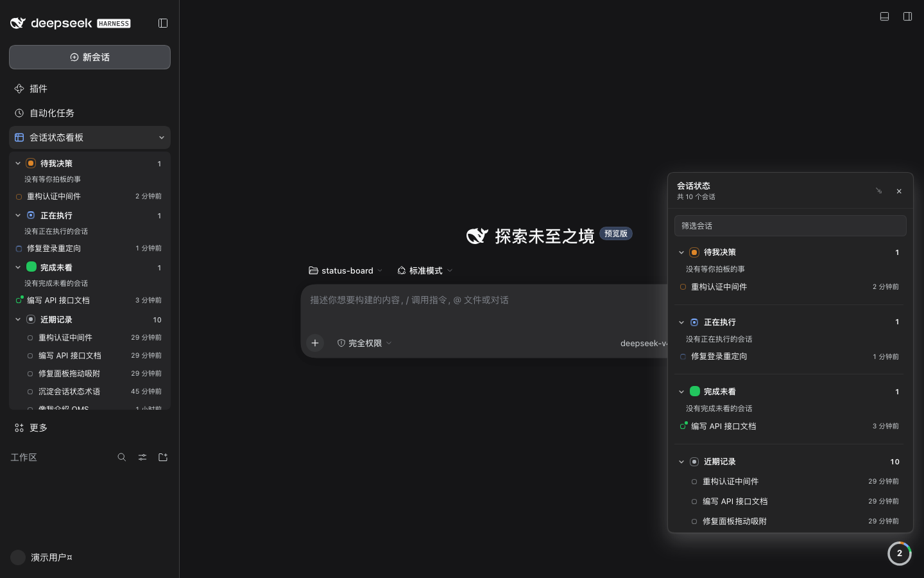Collapse the 完成未看 group in the sidebar
This screenshot has width=924, height=578.
pyautogui.click(x=18, y=267)
